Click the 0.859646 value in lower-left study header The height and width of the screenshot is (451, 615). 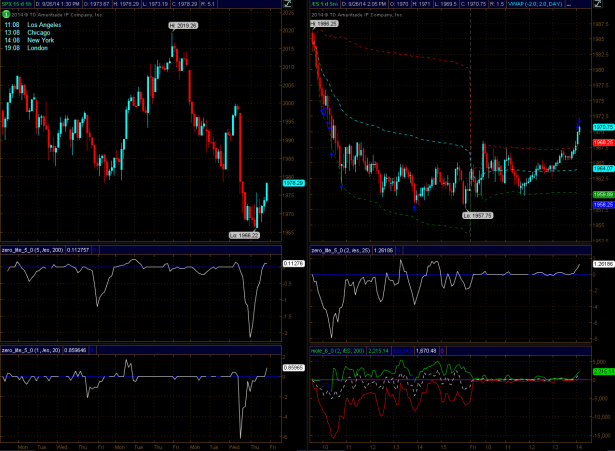pos(75,350)
